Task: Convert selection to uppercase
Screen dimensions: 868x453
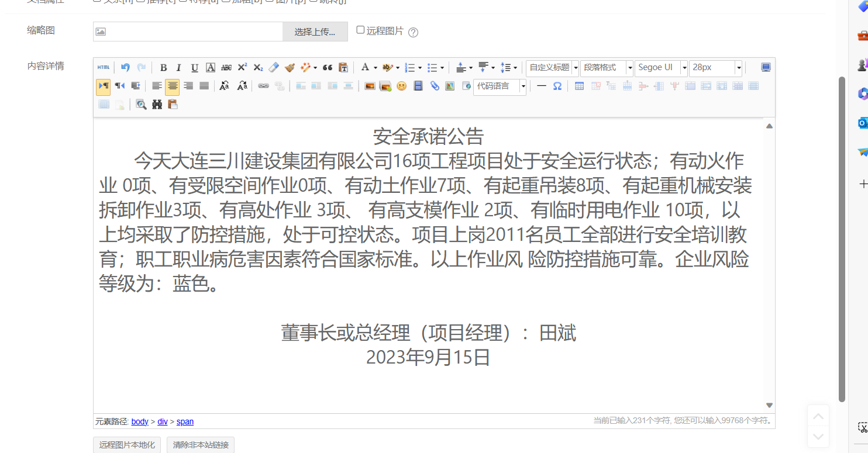Action: 225,86
